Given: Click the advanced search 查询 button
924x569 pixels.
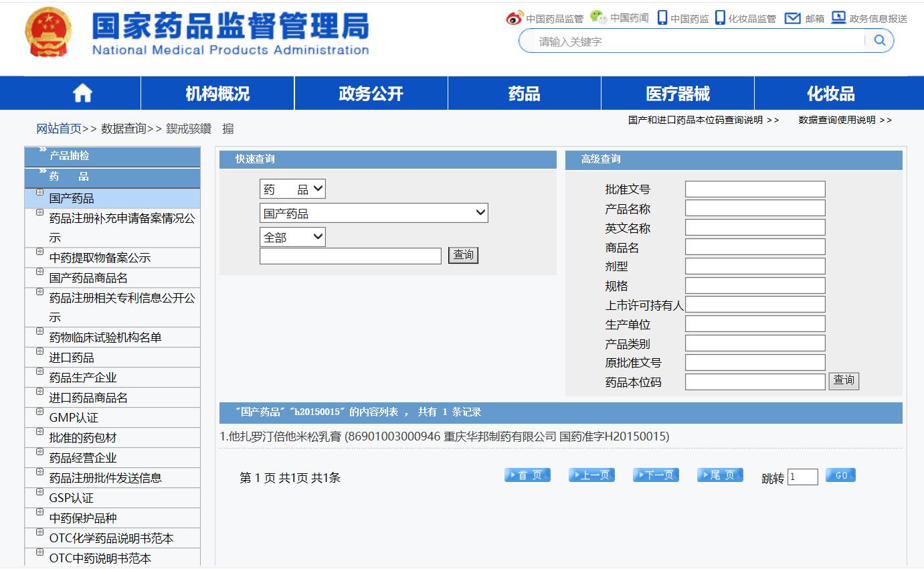Looking at the screenshot, I should point(844,380).
